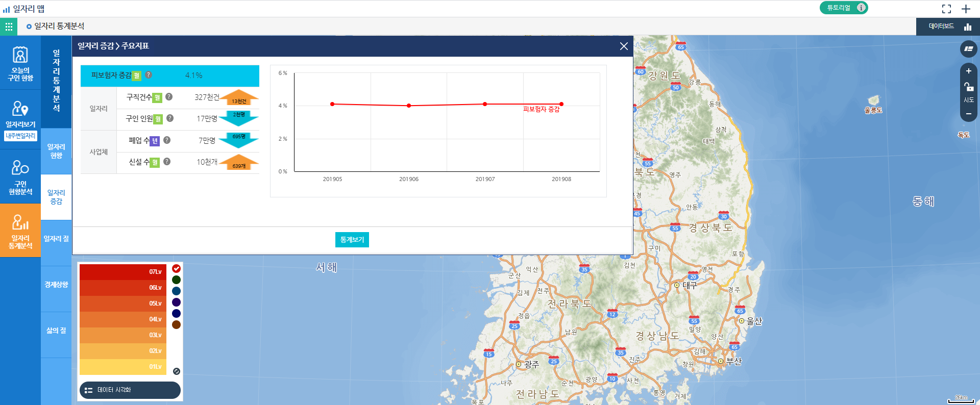This screenshot has width=980, height=405.
Task: Switch to the 경제상황 tab
Action: point(56,285)
